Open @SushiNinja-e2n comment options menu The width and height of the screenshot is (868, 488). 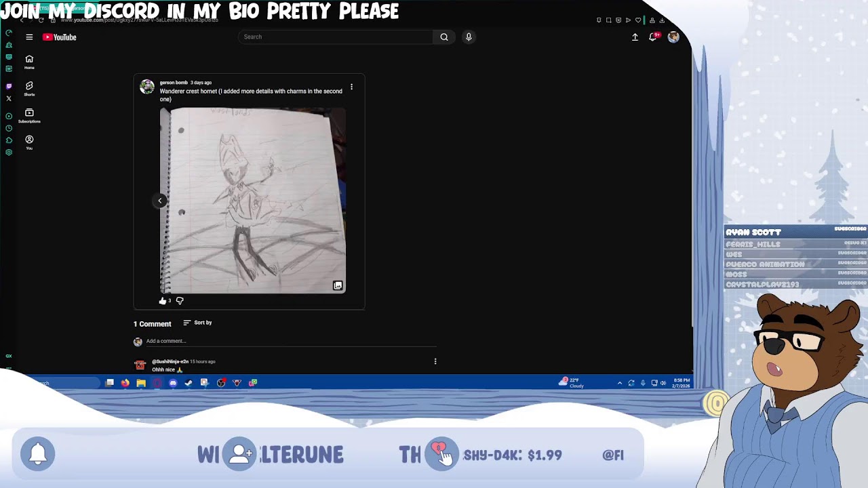click(x=435, y=362)
